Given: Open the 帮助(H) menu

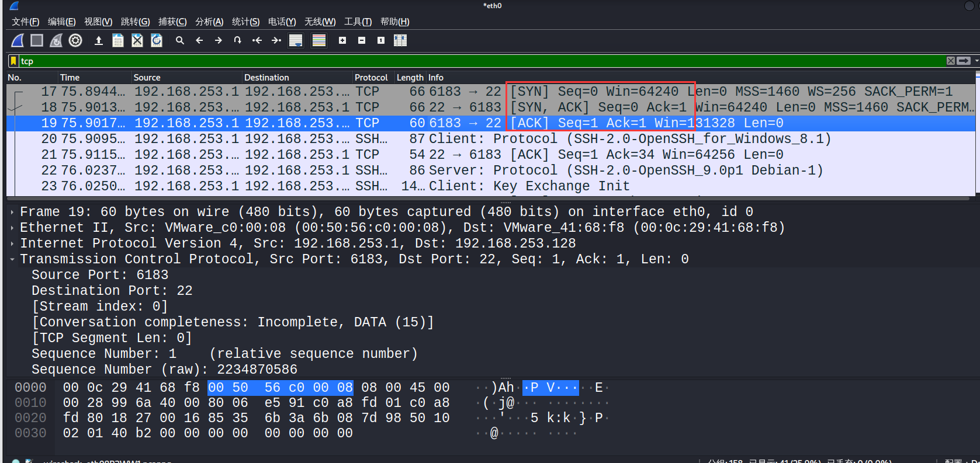Looking at the screenshot, I should [395, 22].
